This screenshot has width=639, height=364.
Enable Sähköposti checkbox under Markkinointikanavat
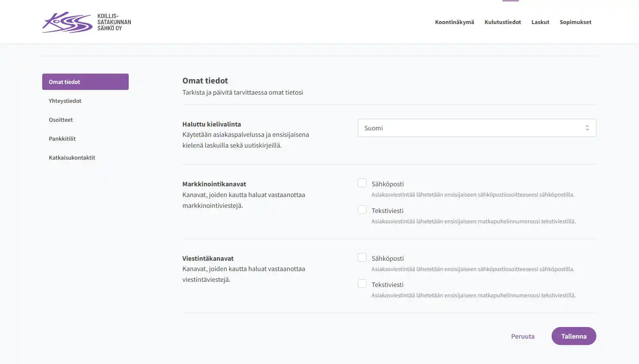pyautogui.click(x=362, y=183)
